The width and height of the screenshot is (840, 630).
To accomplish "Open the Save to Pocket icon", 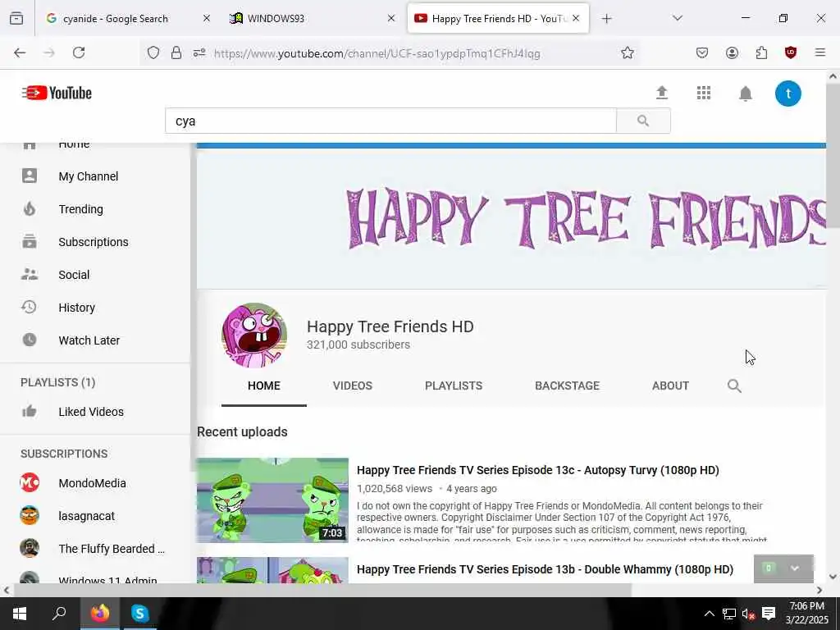I will (702, 52).
